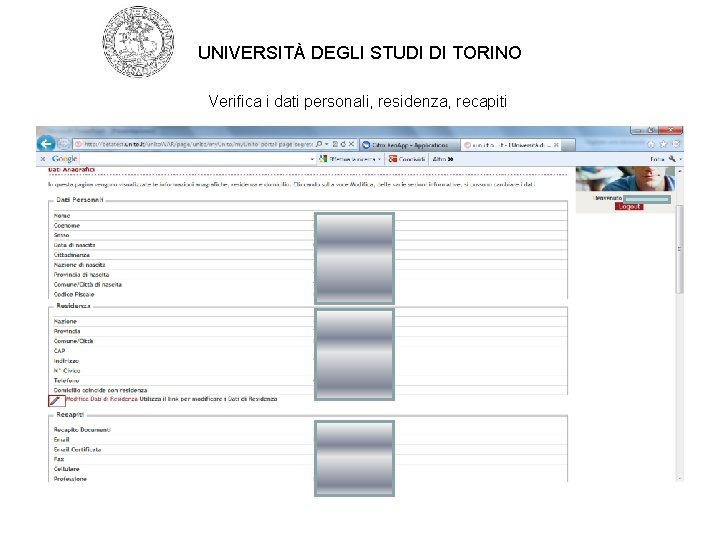The image size is (720, 540).
Task: Click the 'Data di nascita' row label
Action: click(74, 245)
